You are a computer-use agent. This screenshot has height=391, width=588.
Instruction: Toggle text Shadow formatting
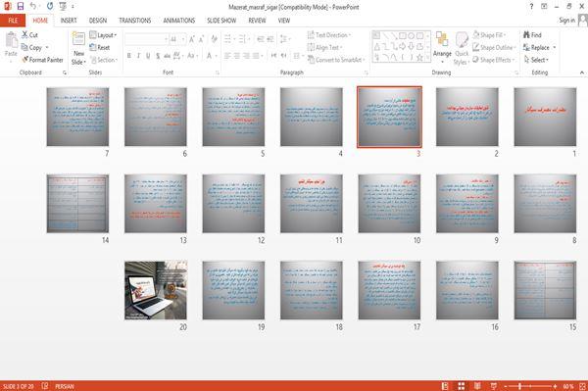pyautogui.click(x=158, y=56)
